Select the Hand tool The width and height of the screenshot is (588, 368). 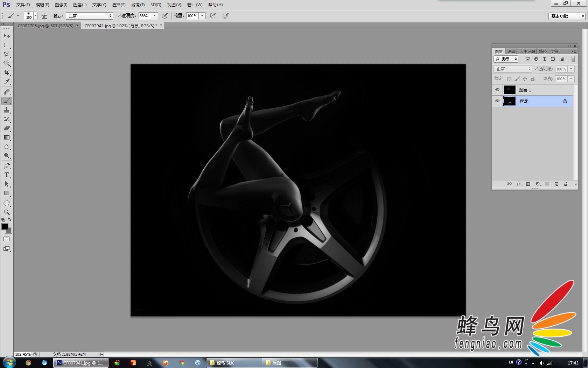tap(7, 203)
